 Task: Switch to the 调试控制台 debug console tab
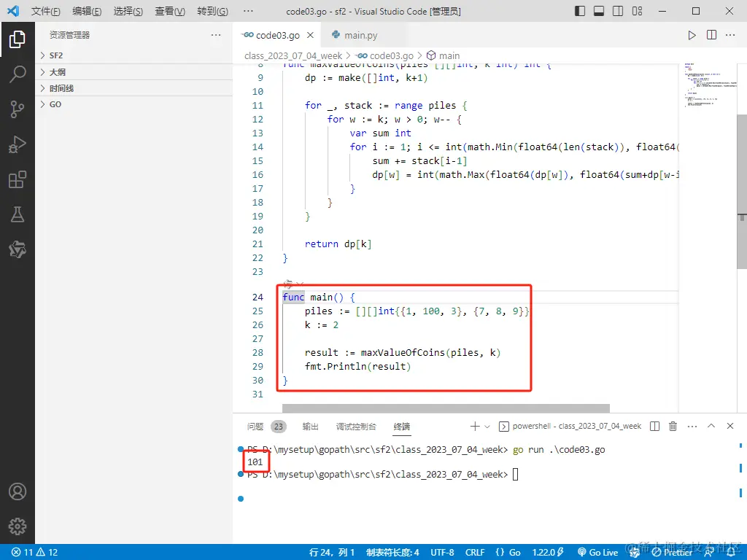tap(356, 427)
